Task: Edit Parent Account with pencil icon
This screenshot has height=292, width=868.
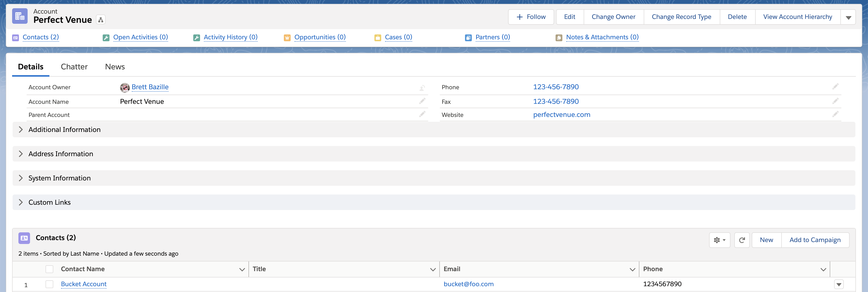Action: point(422,114)
